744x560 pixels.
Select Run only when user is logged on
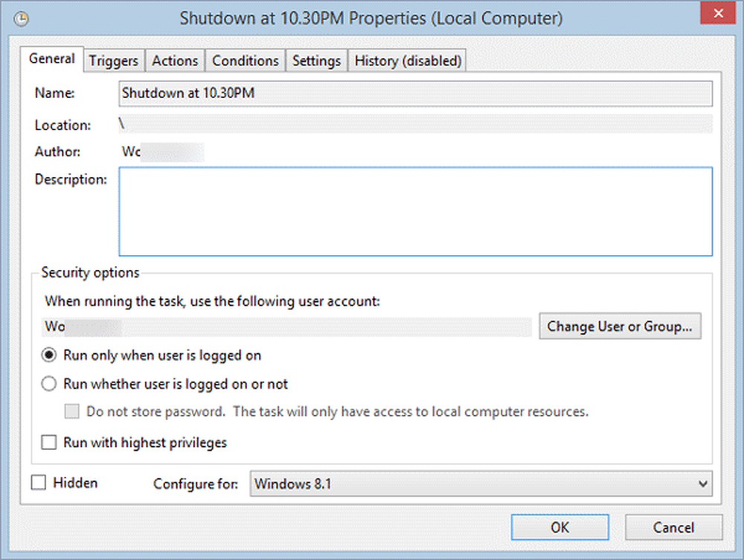point(49,355)
